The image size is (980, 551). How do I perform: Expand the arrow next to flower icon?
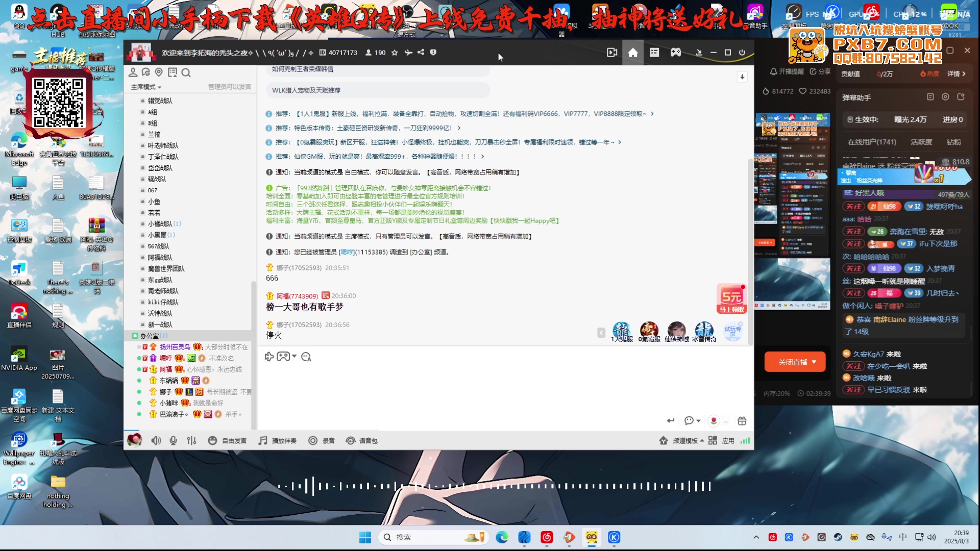click(x=726, y=421)
